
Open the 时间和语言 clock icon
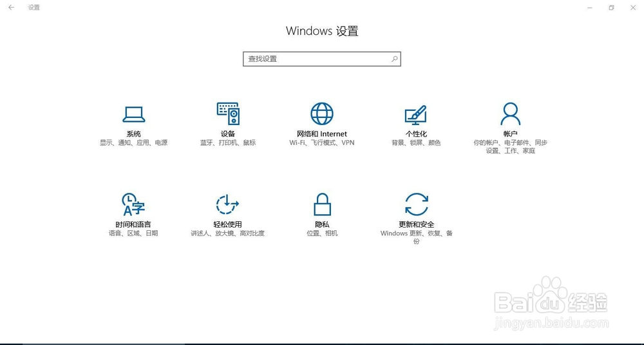tap(133, 204)
